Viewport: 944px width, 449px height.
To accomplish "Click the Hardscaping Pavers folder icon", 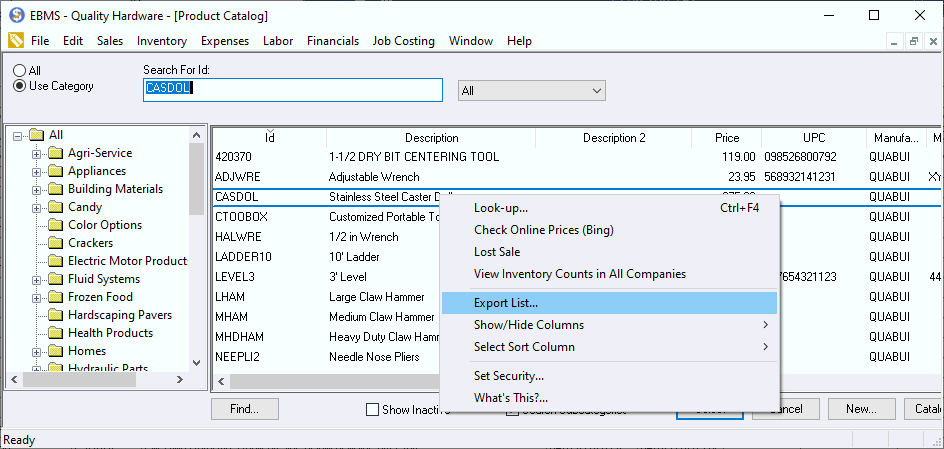I will tap(56, 315).
